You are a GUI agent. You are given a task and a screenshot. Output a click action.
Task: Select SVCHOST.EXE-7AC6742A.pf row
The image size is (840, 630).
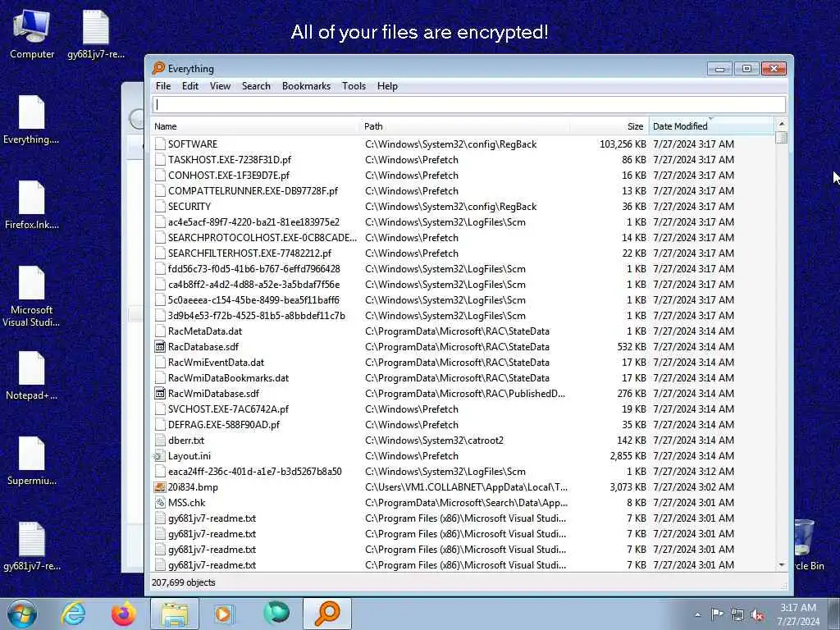click(x=463, y=409)
